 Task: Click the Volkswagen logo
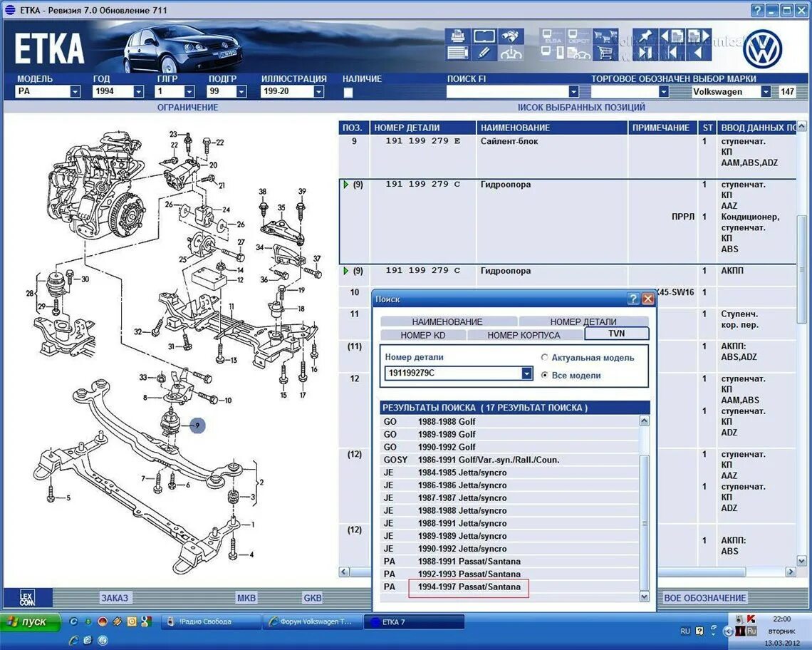click(762, 49)
